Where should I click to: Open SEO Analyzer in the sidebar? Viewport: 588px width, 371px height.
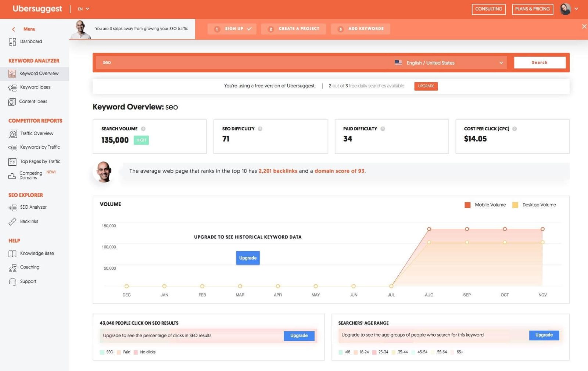click(33, 207)
